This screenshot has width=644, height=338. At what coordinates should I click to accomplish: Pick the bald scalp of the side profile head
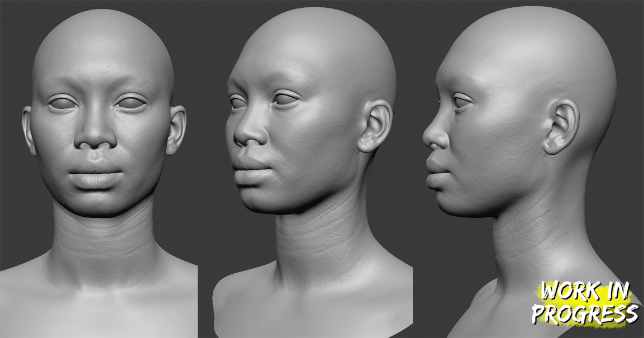(536, 50)
